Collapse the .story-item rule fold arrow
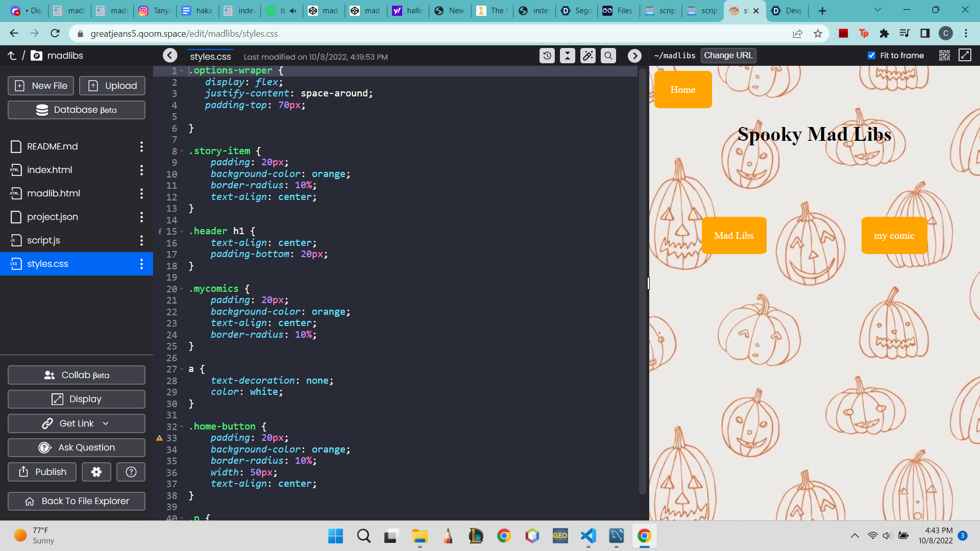This screenshot has height=551, width=980. point(182,151)
